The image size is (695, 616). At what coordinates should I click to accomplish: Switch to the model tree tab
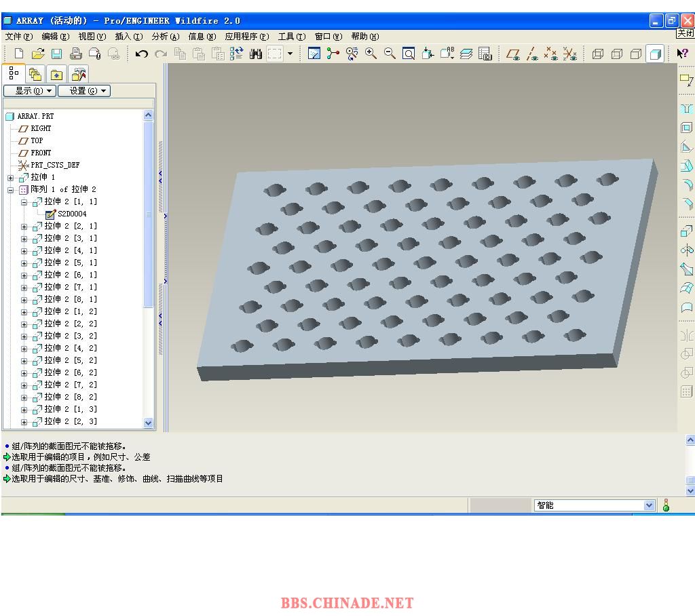(x=14, y=73)
